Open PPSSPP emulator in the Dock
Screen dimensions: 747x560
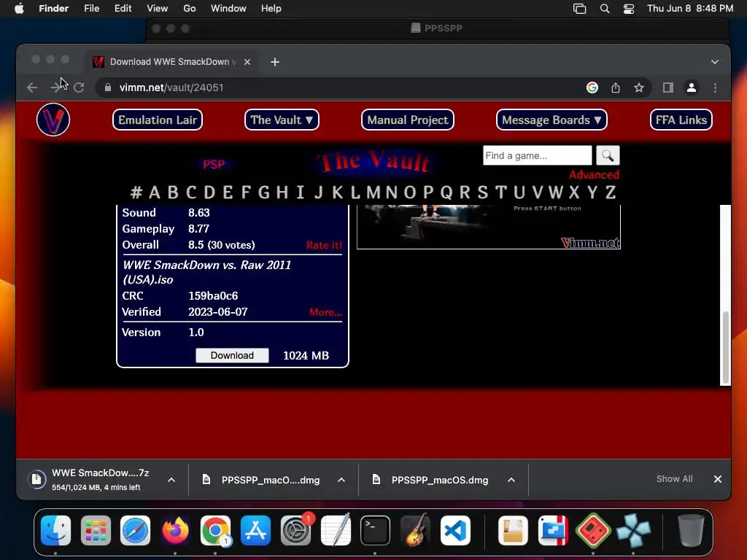click(633, 530)
